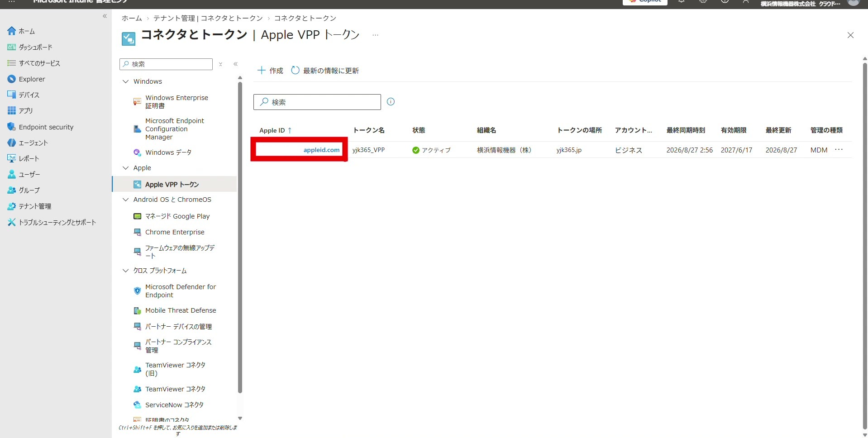Close the コネクタとトークン blade
This screenshot has height=438, width=868.
(850, 35)
